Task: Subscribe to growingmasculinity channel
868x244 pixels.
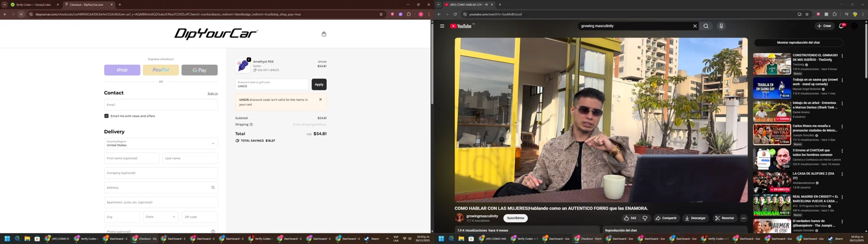Action: (x=516, y=218)
